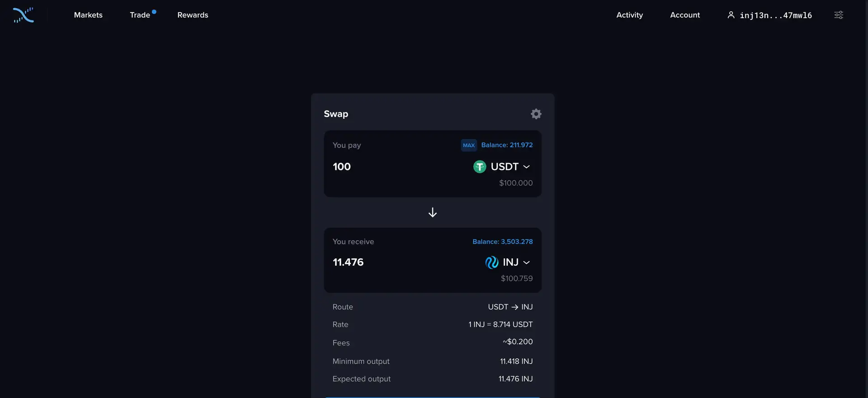Click blue notification dot on Trade
Screen dimensions: 868x398
click(154, 12)
